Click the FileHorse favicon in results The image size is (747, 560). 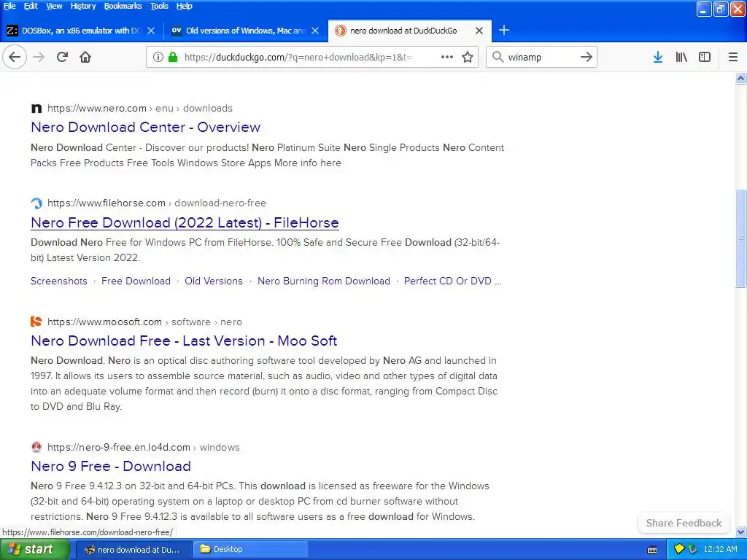(36, 203)
